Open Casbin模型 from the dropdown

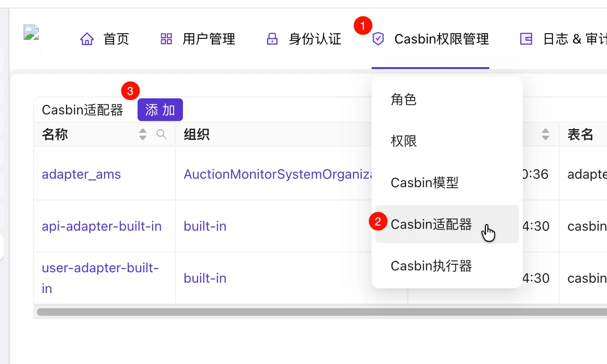click(425, 182)
